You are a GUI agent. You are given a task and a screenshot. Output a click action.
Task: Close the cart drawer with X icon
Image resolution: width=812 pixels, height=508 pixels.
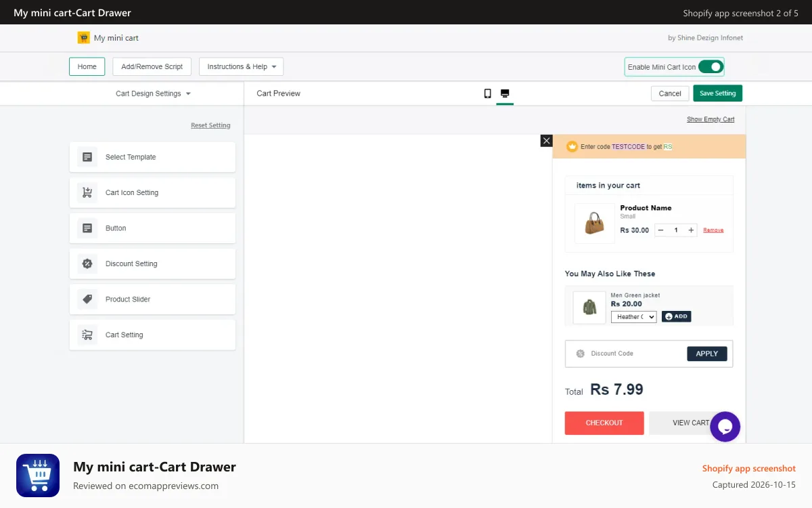pyautogui.click(x=547, y=140)
